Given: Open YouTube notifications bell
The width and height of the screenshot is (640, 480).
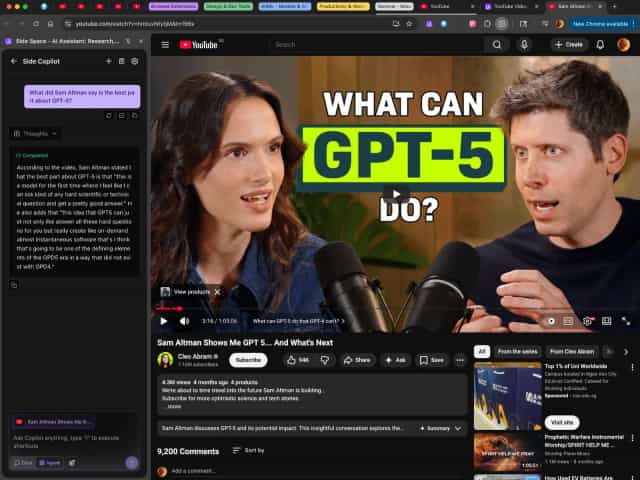Looking at the screenshot, I should (600, 44).
